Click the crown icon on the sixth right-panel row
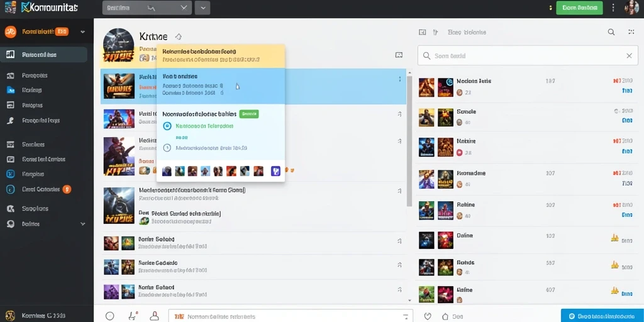Viewport: 644px width, 322px height. tap(615, 237)
